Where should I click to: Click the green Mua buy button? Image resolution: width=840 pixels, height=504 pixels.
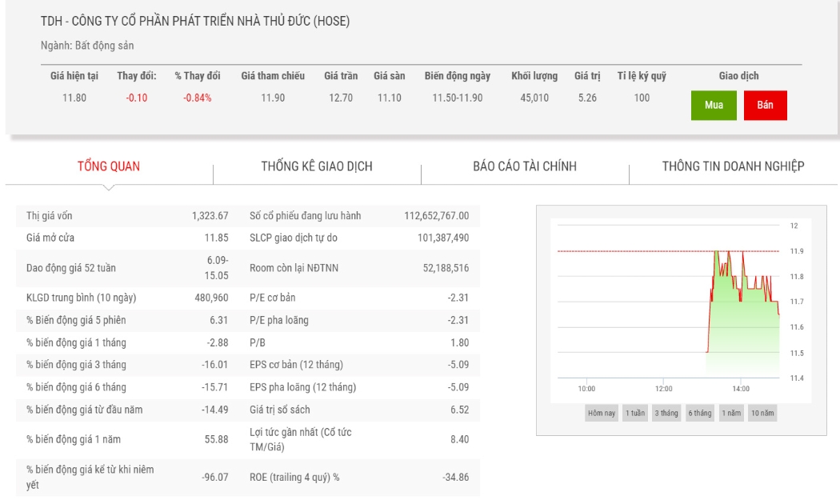point(714,105)
